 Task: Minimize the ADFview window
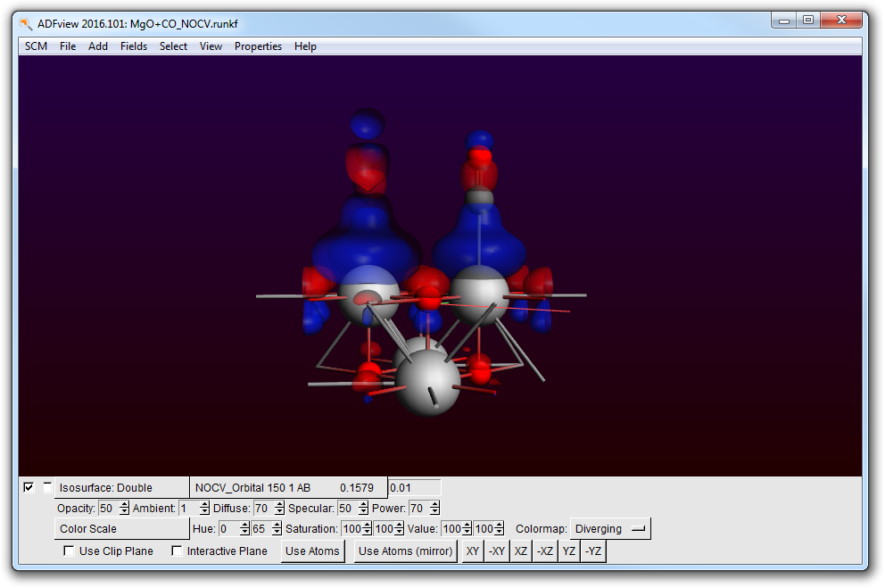784,21
